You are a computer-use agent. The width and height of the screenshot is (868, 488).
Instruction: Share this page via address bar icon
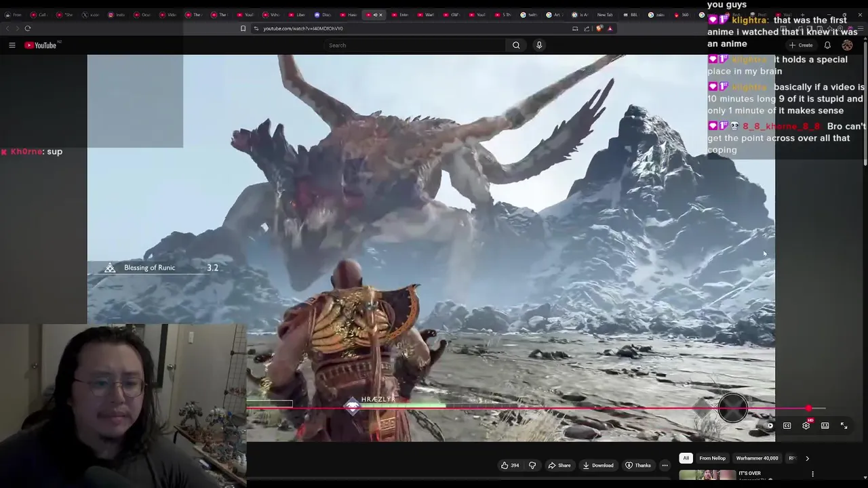(x=587, y=28)
